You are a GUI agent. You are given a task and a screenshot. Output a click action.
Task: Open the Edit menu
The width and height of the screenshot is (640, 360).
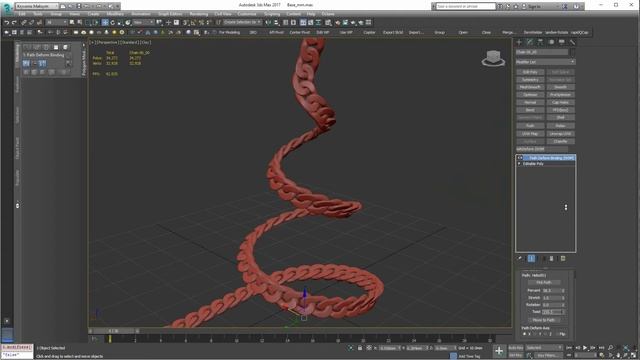(22, 14)
